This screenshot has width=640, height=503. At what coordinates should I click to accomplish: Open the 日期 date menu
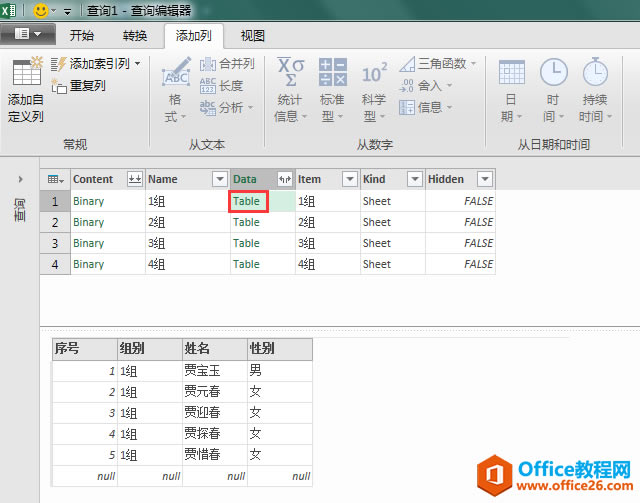point(511,90)
